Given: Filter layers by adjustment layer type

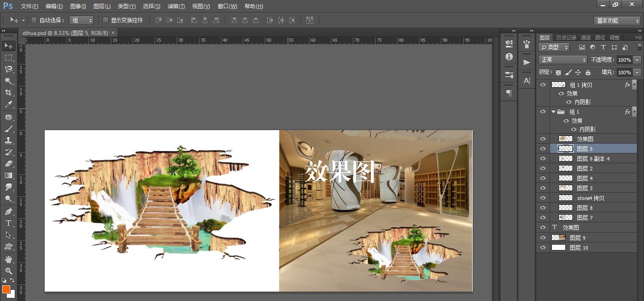Looking at the screenshot, I should (x=593, y=47).
